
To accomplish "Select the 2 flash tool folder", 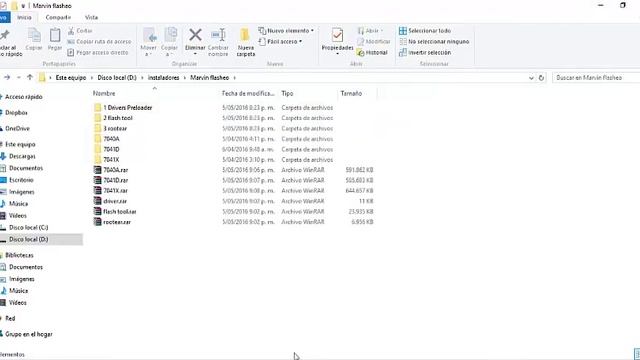I will click(x=118, y=118).
